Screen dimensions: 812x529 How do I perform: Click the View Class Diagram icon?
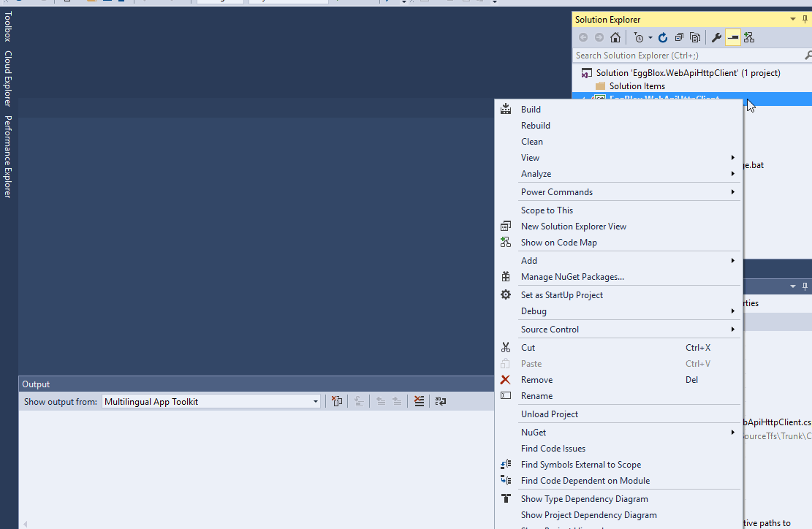tap(749, 38)
